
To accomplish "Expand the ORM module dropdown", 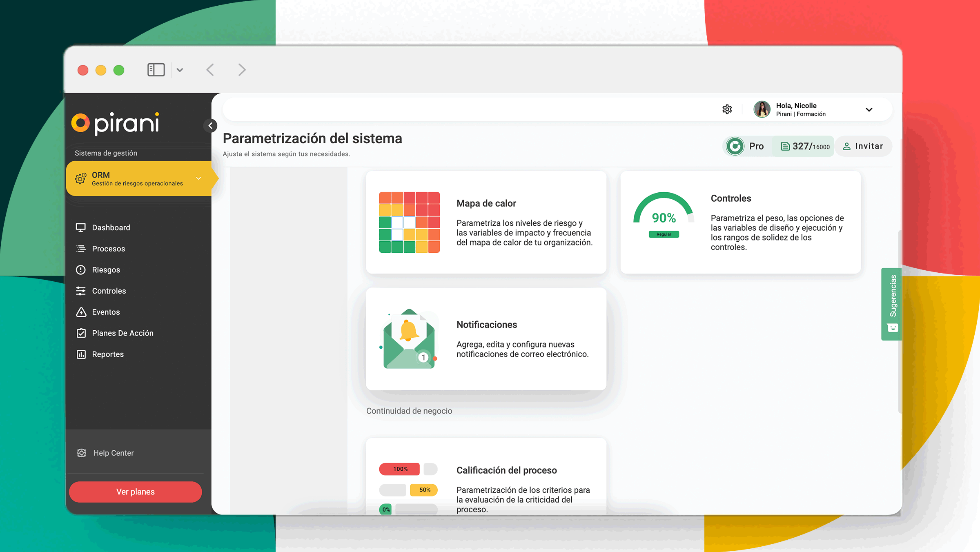I will click(198, 178).
